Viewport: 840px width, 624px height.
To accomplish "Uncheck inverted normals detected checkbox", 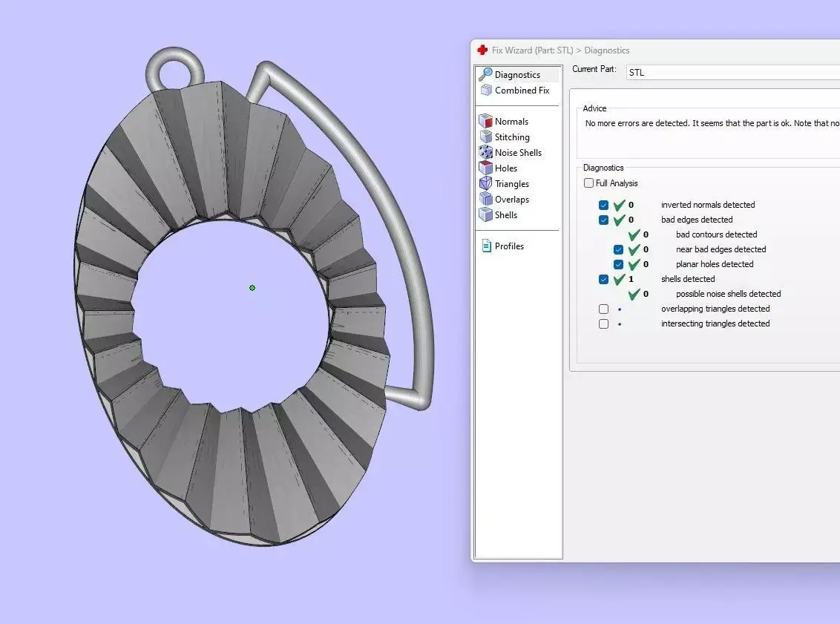I will (x=604, y=205).
